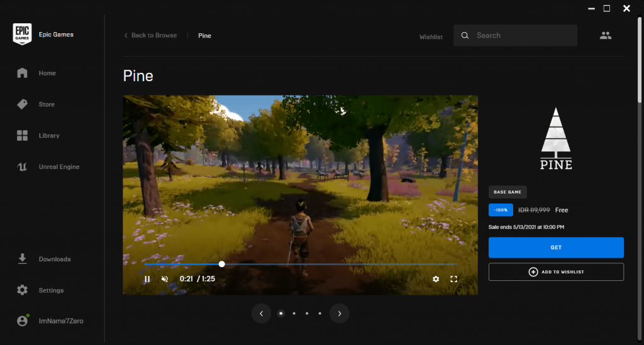Click the ImName7Zero username

point(61,320)
